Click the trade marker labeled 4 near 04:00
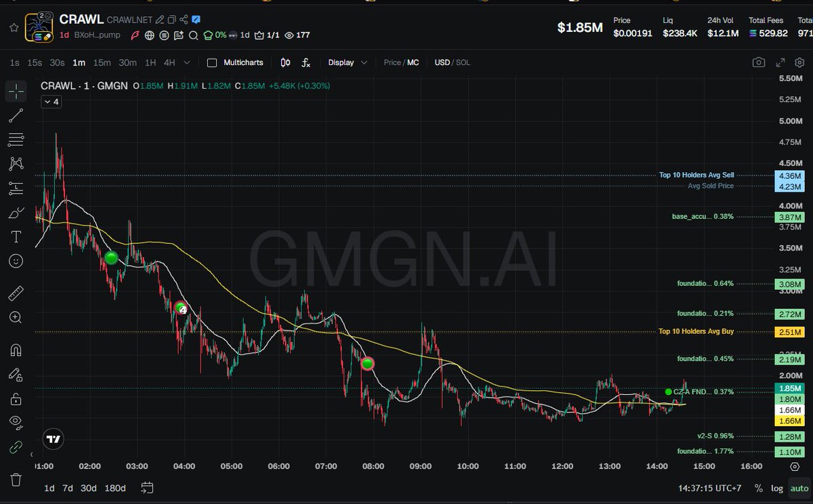 coord(181,308)
